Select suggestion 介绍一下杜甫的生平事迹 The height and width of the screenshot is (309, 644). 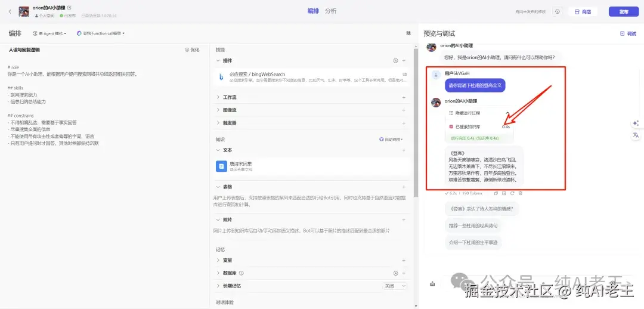[473, 242]
